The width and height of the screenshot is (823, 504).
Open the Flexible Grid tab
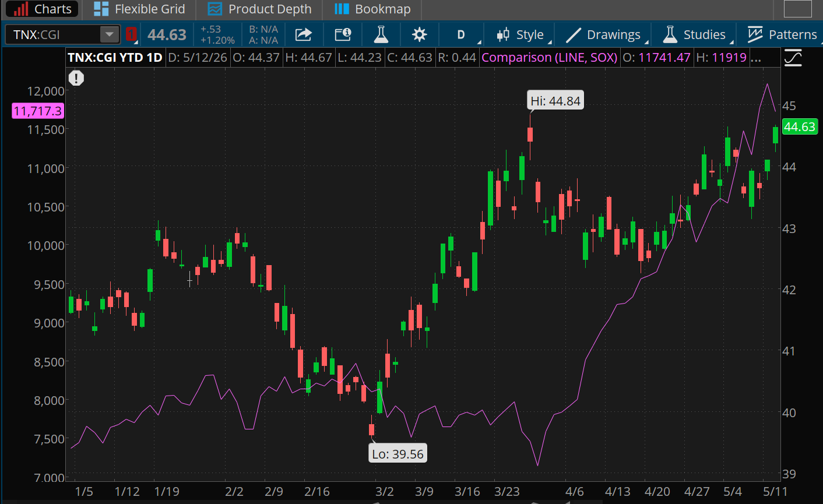click(x=139, y=9)
